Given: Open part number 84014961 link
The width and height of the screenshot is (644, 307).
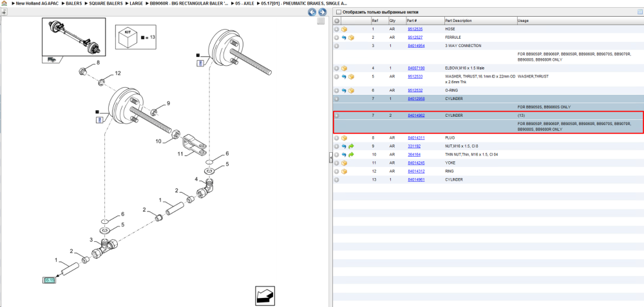Looking at the screenshot, I should click(416, 180).
